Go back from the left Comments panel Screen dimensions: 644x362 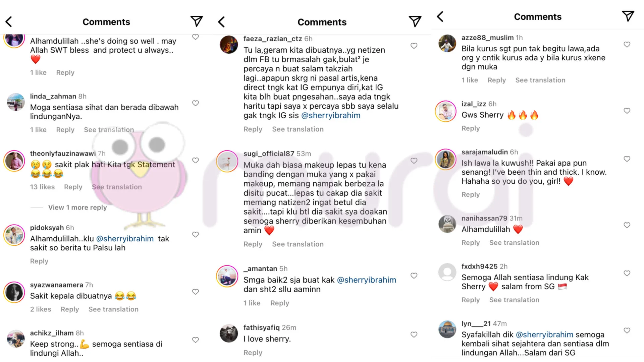(9, 22)
